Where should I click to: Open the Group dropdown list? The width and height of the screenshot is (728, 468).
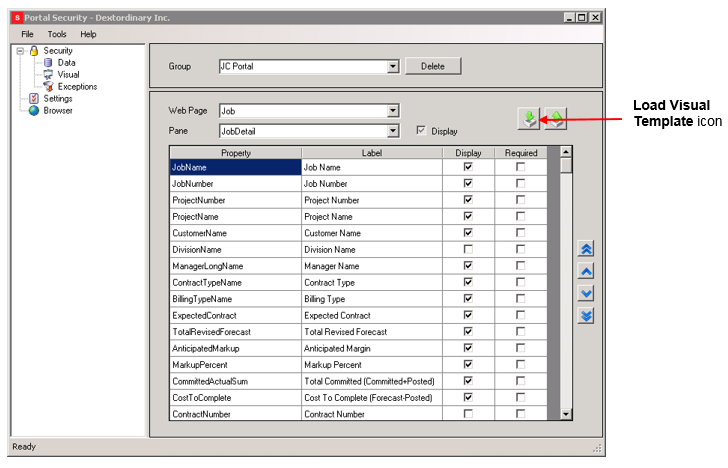(x=393, y=67)
